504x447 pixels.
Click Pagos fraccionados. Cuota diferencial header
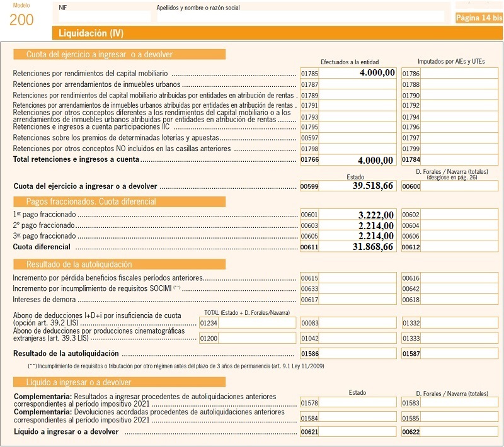coord(119,201)
